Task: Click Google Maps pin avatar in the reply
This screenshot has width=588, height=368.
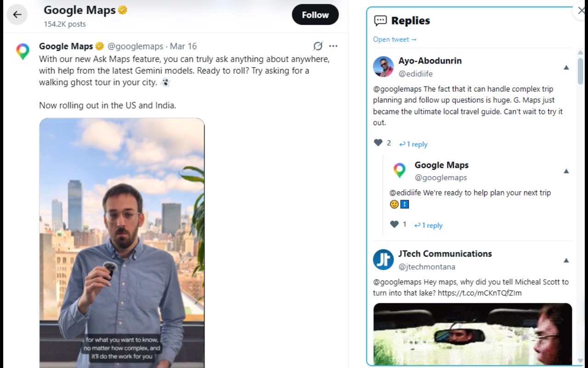Action: tap(400, 171)
